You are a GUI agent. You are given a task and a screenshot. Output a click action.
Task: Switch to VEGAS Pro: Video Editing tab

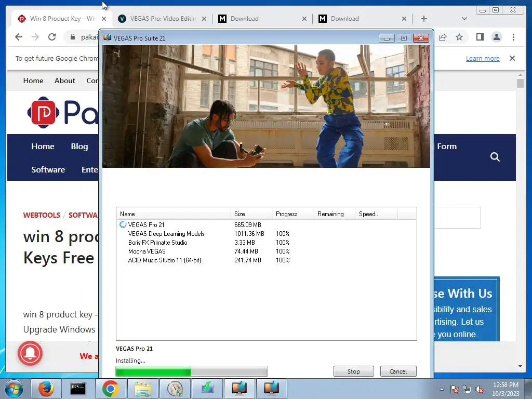[161, 19]
